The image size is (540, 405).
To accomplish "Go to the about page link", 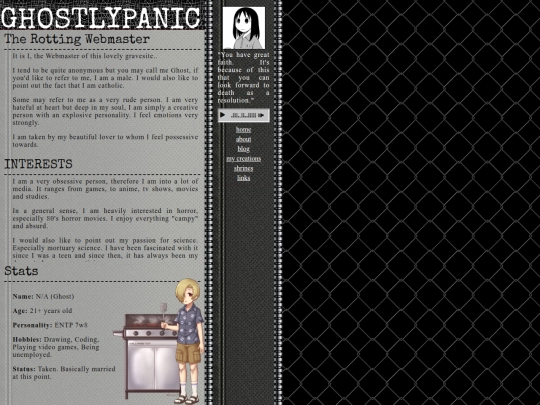I will (243, 139).
